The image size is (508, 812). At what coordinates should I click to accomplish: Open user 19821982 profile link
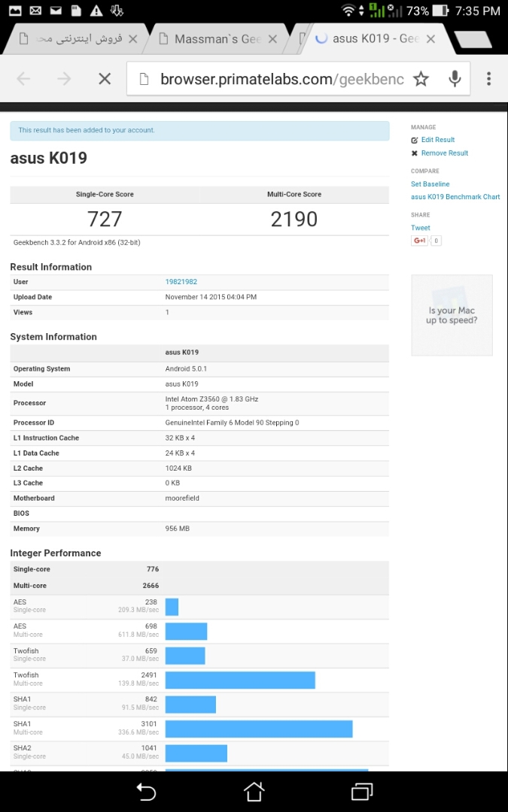tap(181, 282)
